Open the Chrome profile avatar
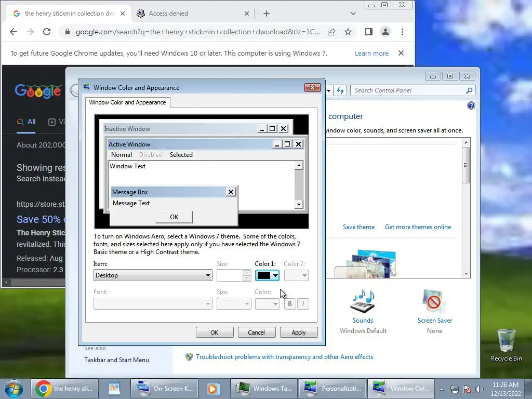This screenshot has width=532, height=399. tap(385, 32)
